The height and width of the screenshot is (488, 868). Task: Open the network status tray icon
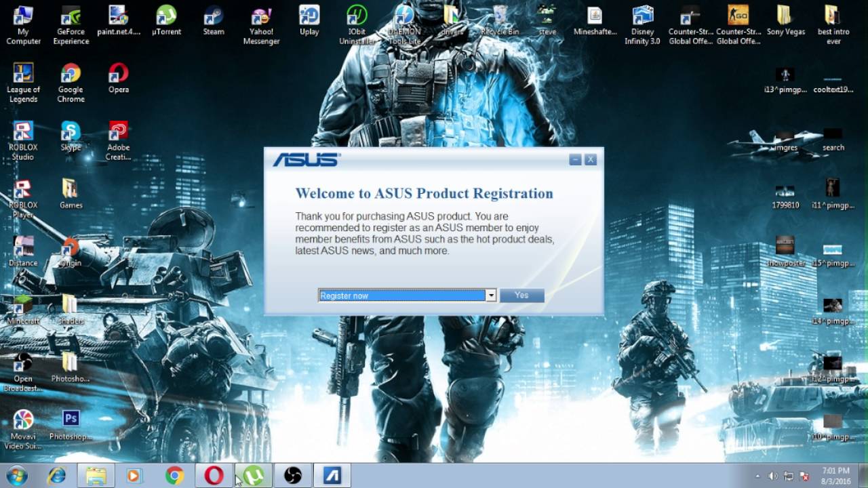pos(789,476)
